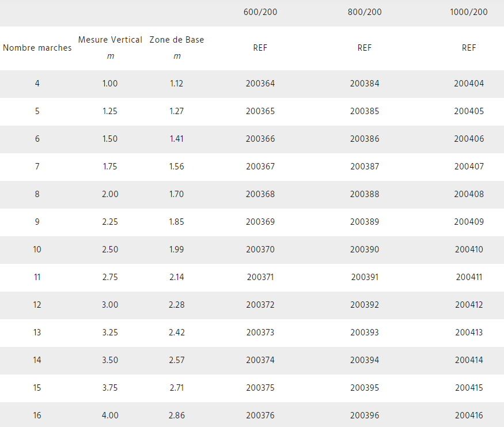Viewport: 504px width, 427px height.
Task: Select reference number 200412
Action: [469, 305]
